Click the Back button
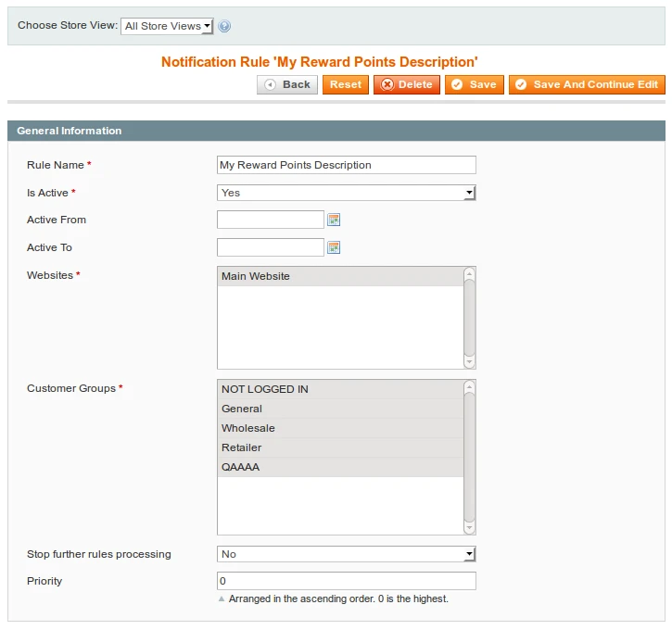The image size is (672, 630). point(287,84)
